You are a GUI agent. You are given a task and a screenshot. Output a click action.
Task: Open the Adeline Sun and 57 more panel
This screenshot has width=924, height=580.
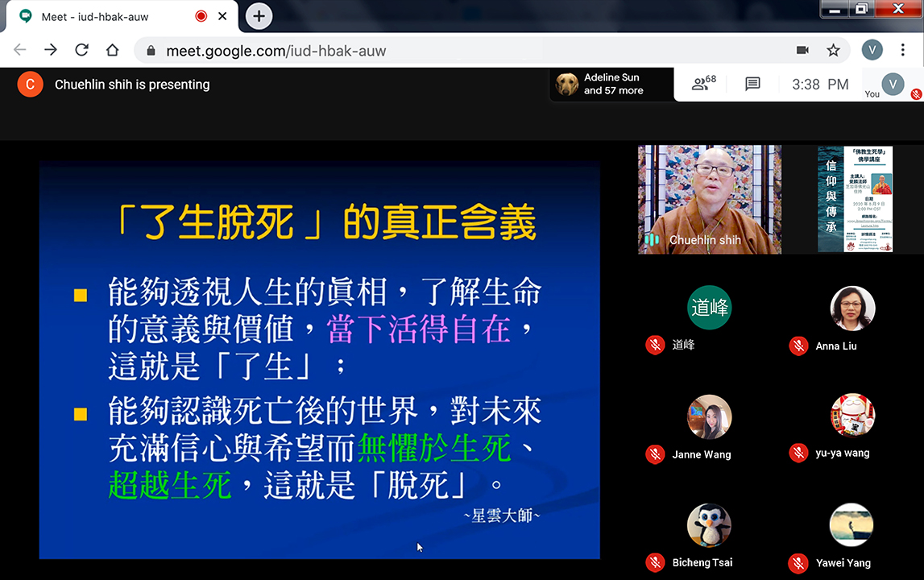[x=611, y=84]
